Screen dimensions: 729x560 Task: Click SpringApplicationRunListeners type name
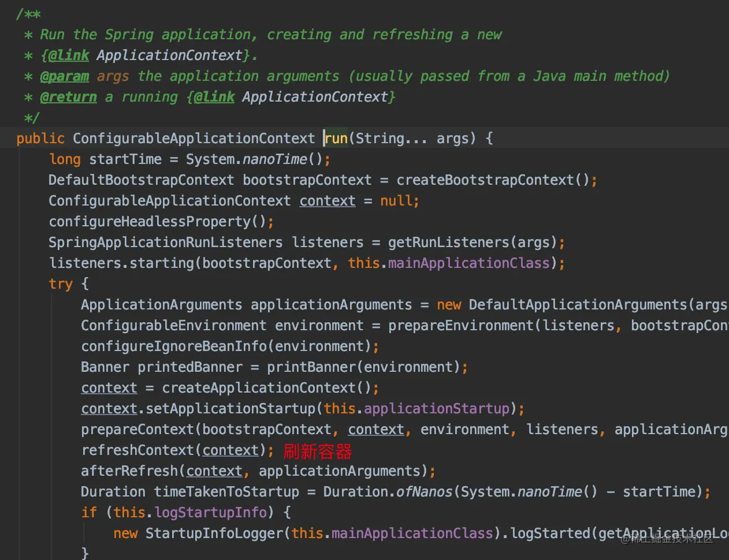coord(166,242)
